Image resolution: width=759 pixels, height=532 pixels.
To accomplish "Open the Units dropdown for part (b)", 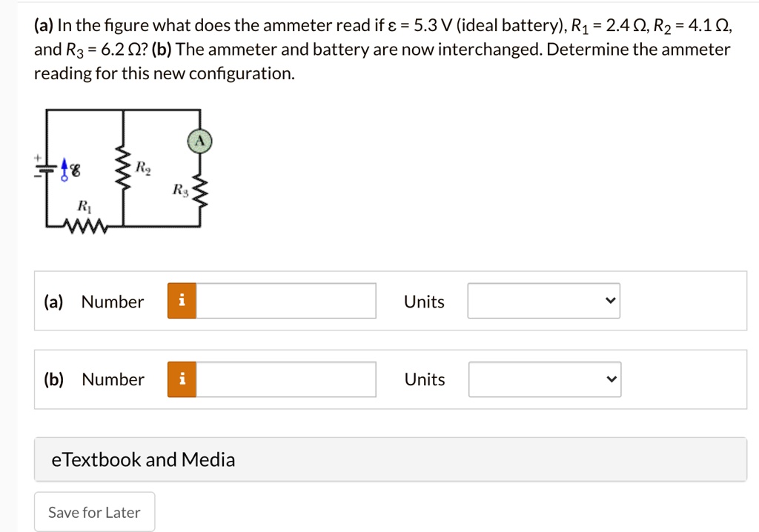I will 544,379.
